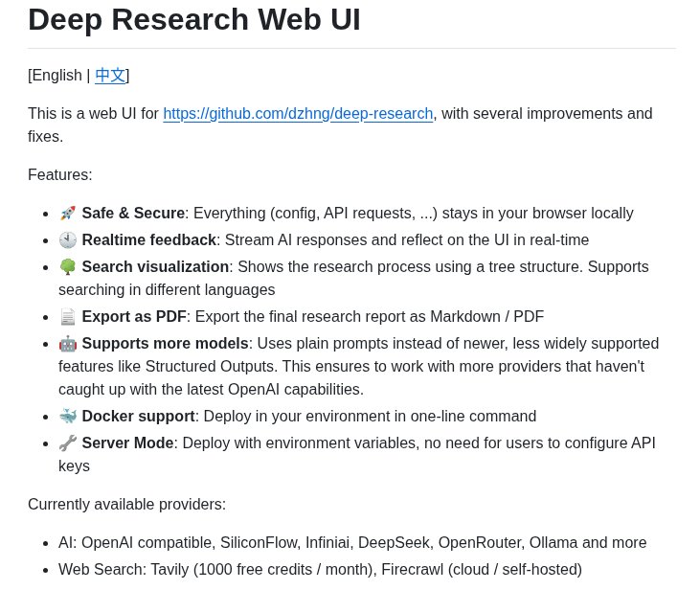Screen dimensions: 700x590
Task: Click the bold Docker support label
Action: click(139, 417)
